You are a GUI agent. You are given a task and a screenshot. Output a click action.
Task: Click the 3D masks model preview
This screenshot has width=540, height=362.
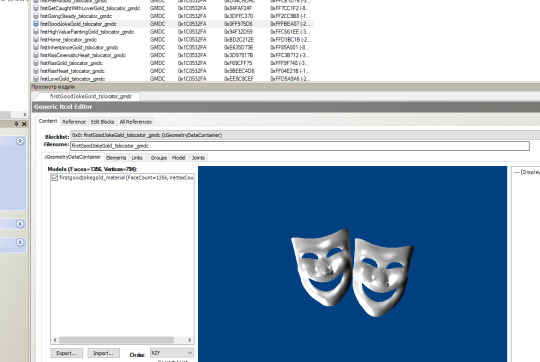pyautogui.click(x=352, y=272)
